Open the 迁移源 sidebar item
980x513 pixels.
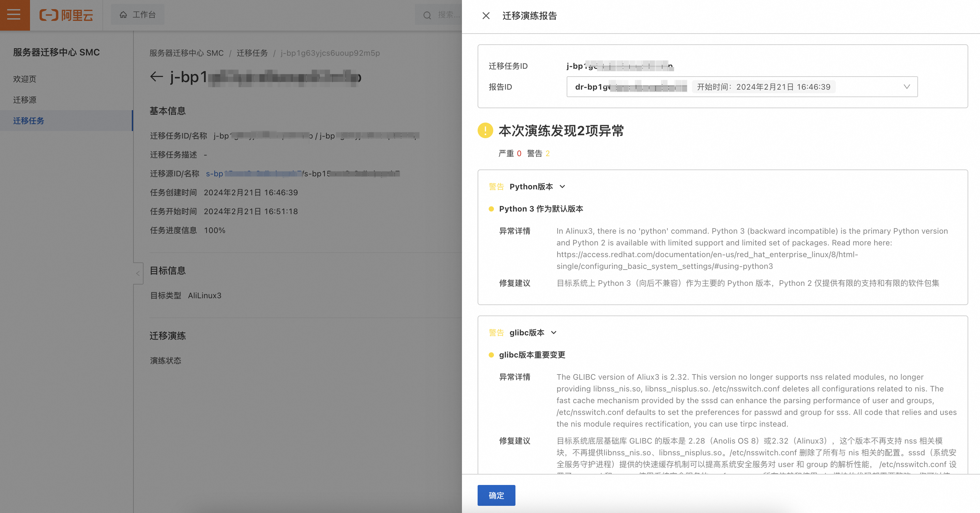pos(25,100)
